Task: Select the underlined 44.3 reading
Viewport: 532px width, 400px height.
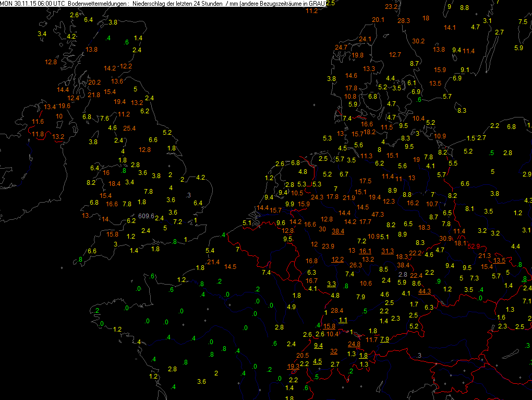Action: (425, 291)
